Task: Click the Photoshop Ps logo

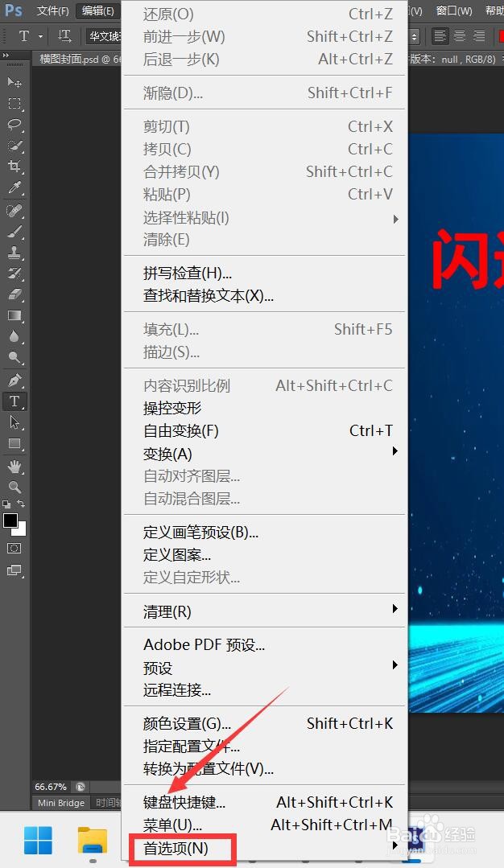Action: tap(14, 10)
